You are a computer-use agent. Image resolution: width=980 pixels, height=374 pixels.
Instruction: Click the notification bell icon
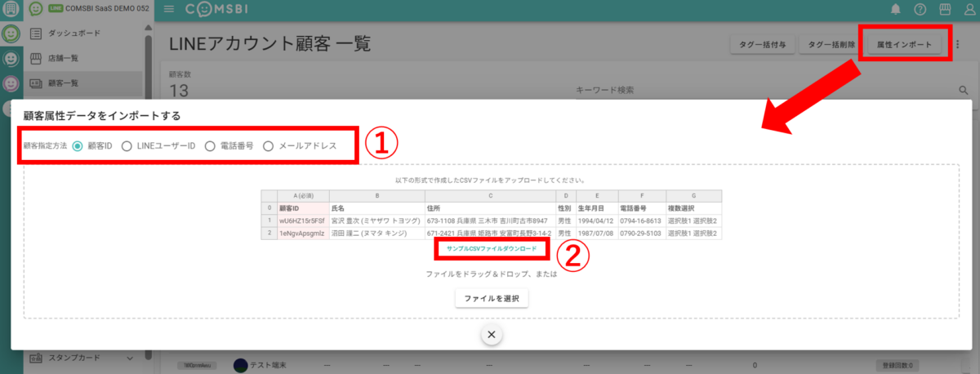896,9
